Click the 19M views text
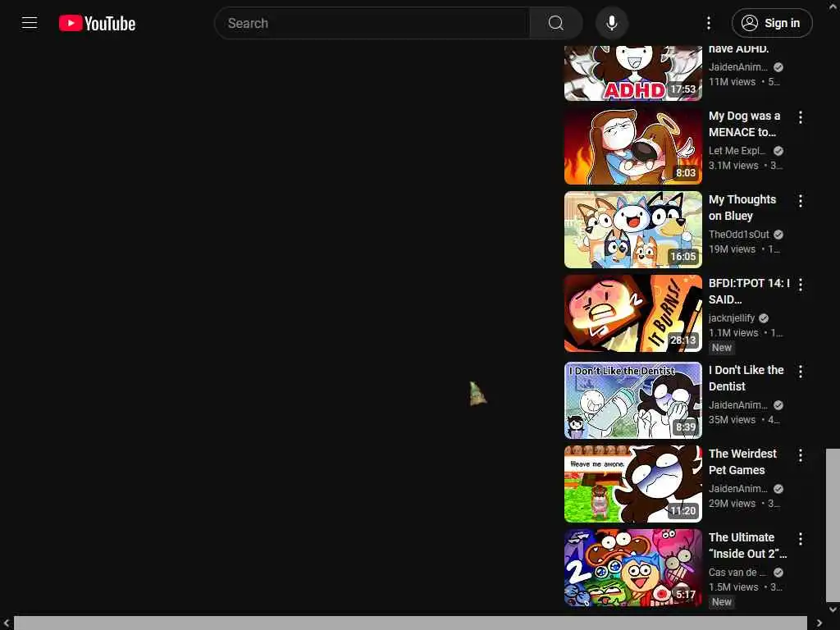Viewport: 840px width, 630px height. pos(732,249)
